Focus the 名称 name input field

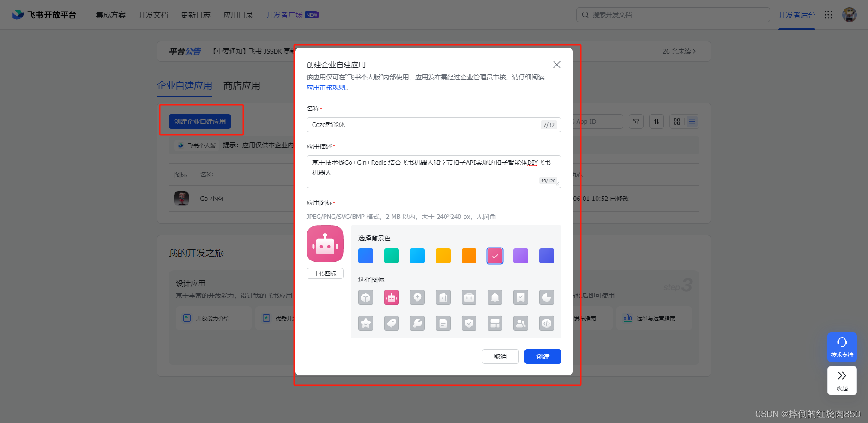[434, 125]
